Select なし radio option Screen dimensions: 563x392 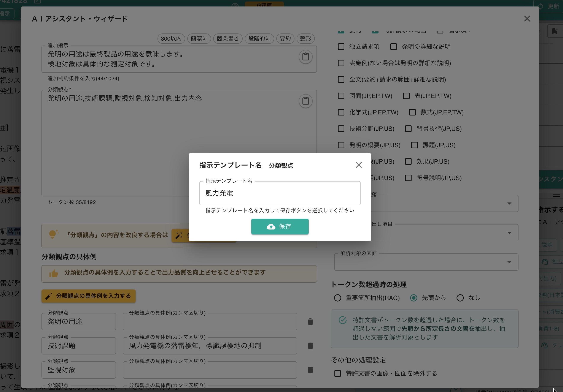460,298
